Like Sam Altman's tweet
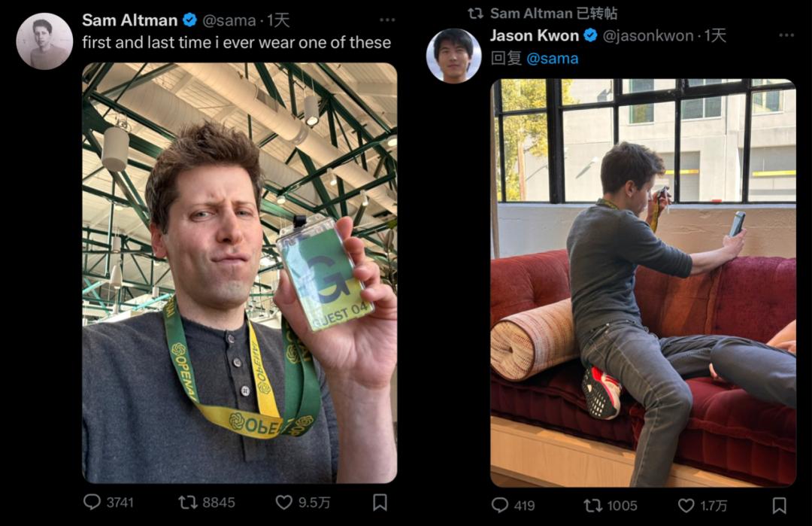This screenshot has height=526, width=812. point(283,502)
